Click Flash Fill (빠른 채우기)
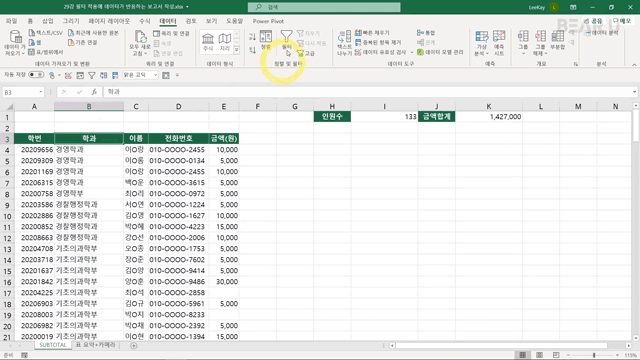640x360 pixels. 372,33
